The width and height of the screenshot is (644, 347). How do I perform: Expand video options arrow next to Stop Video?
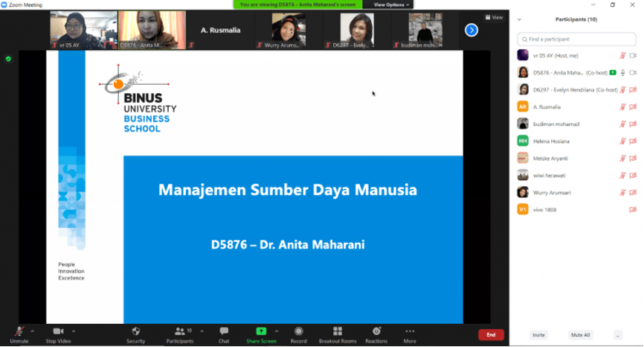[74, 331]
